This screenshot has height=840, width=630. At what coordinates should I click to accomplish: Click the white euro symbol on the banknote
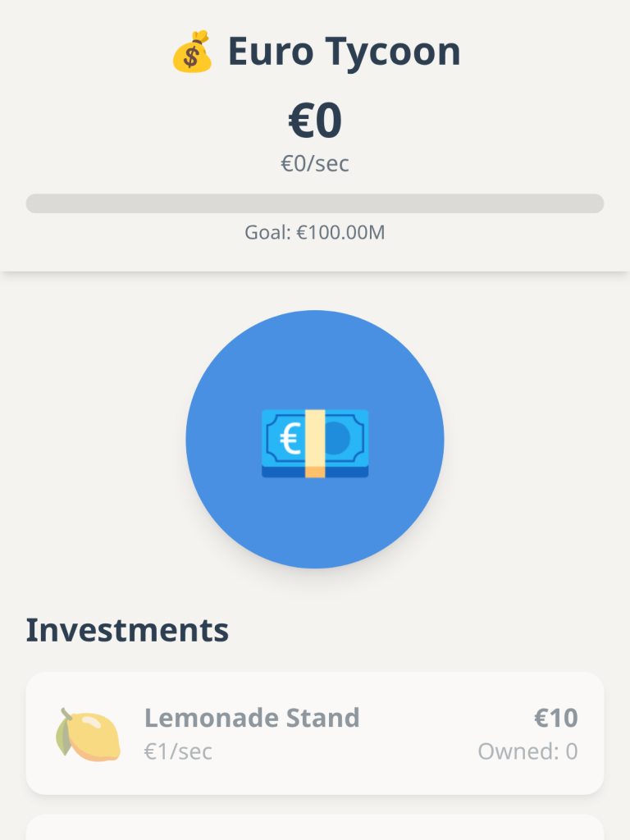289,440
